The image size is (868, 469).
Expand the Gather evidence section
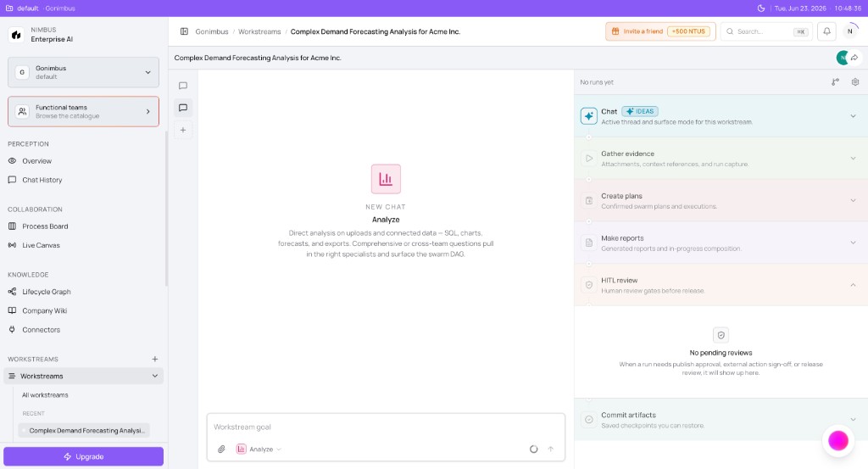click(x=853, y=159)
